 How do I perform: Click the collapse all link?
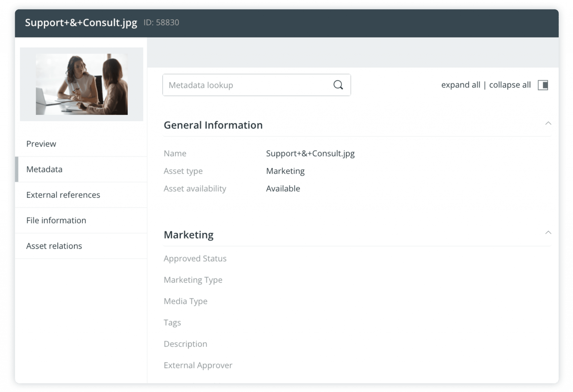tap(510, 85)
